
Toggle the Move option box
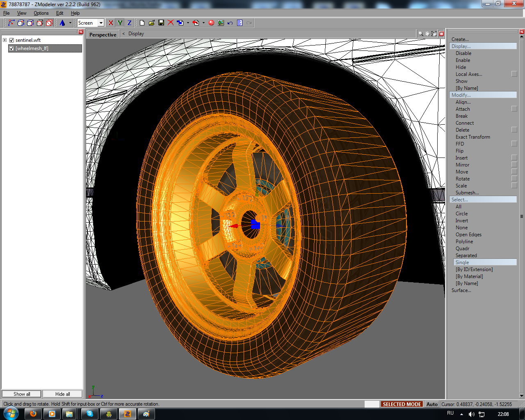[514, 172]
